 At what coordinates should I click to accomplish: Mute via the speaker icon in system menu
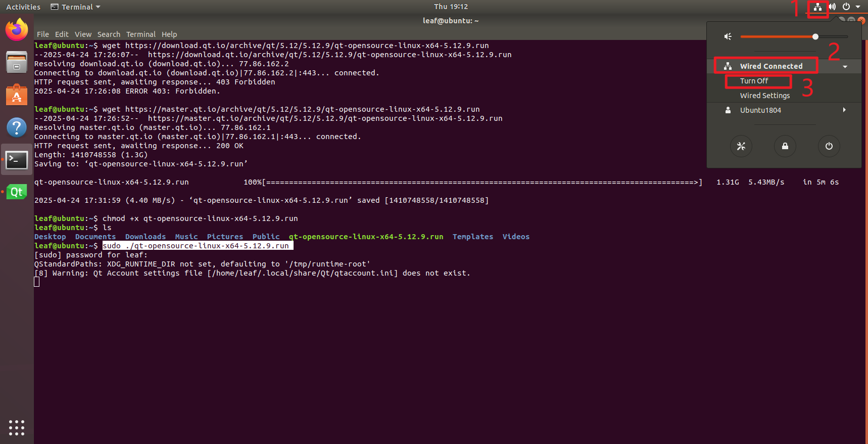click(728, 36)
